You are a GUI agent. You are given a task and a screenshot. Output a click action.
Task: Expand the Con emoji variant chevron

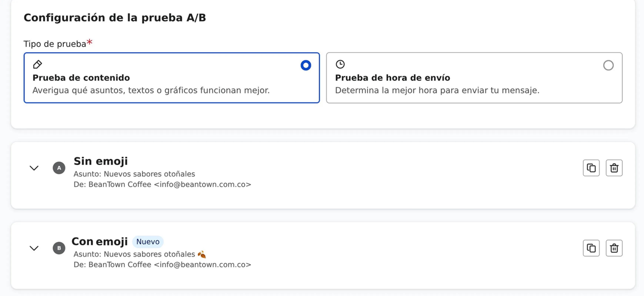click(34, 248)
